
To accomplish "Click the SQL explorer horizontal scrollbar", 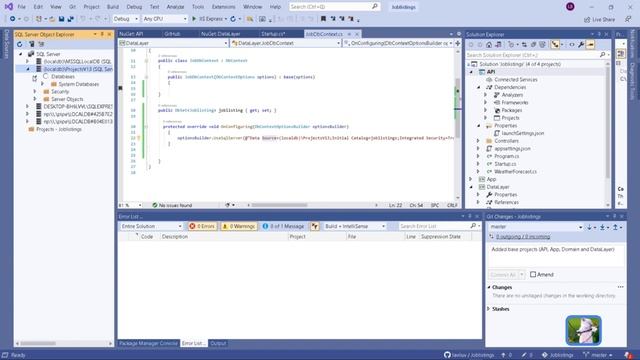I will pyautogui.click(x=38, y=344).
